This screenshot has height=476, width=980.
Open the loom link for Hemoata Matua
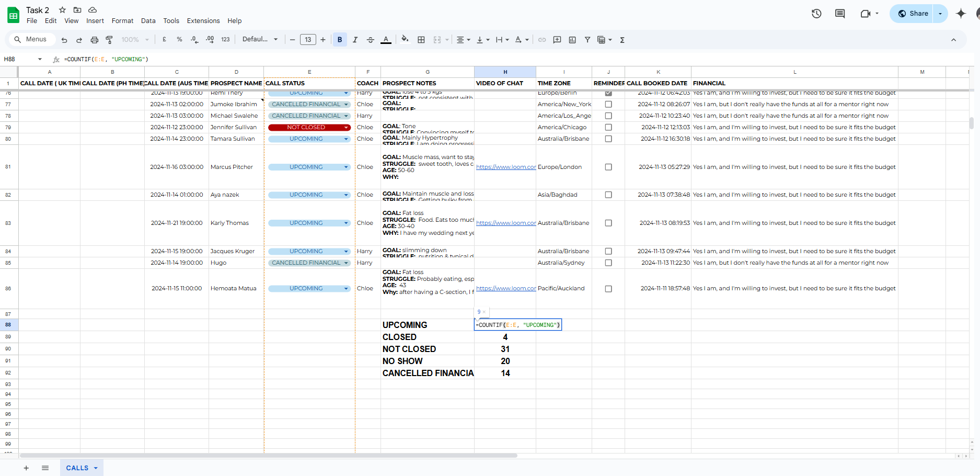point(506,288)
